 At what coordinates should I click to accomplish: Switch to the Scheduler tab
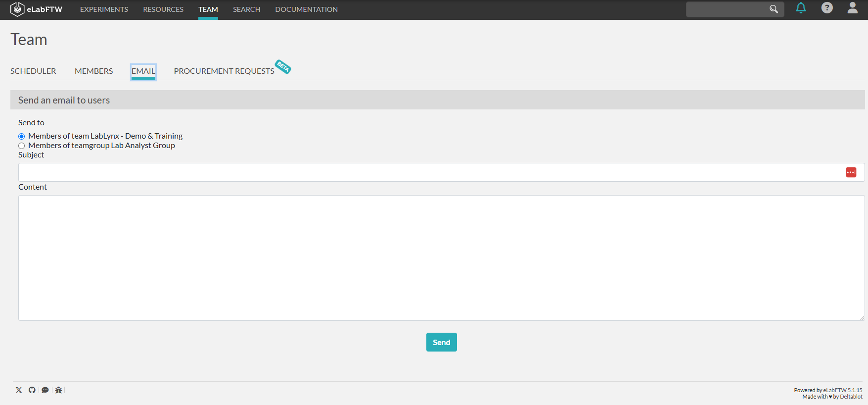pos(33,71)
